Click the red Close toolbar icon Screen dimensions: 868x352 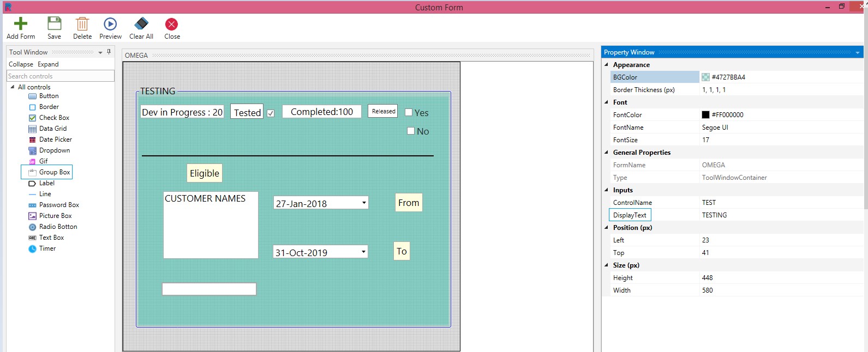point(172,24)
